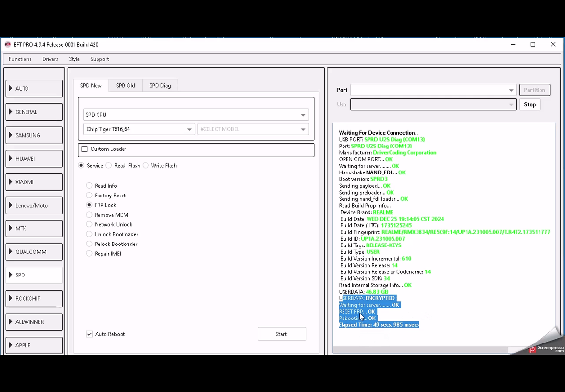The width and height of the screenshot is (565, 392).
Task: Open the Port dropdown list
Action: [x=434, y=90]
